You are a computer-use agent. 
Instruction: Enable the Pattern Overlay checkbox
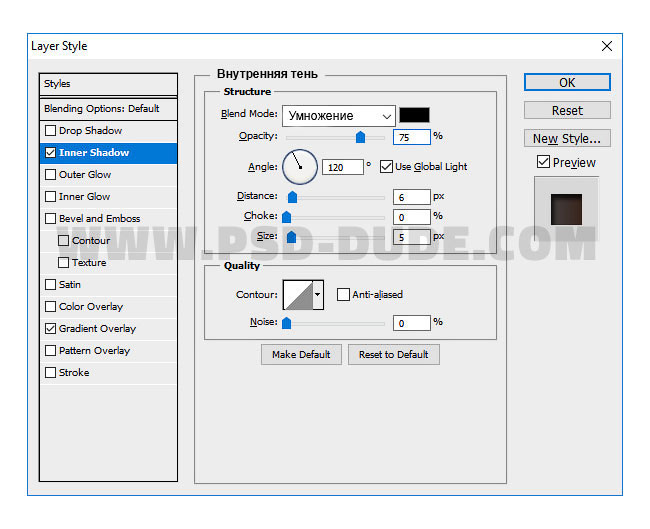point(50,350)
